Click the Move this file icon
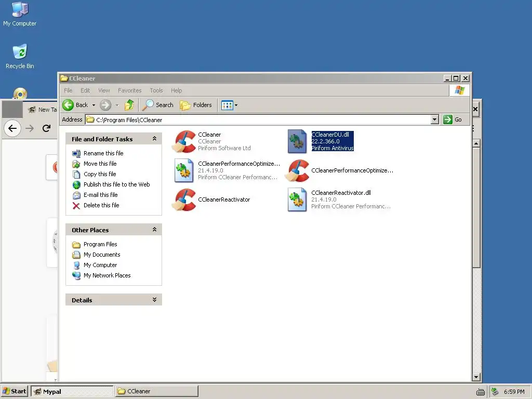Image resolution: width=532 pixels, height=399 pixels. click(76, 164)
